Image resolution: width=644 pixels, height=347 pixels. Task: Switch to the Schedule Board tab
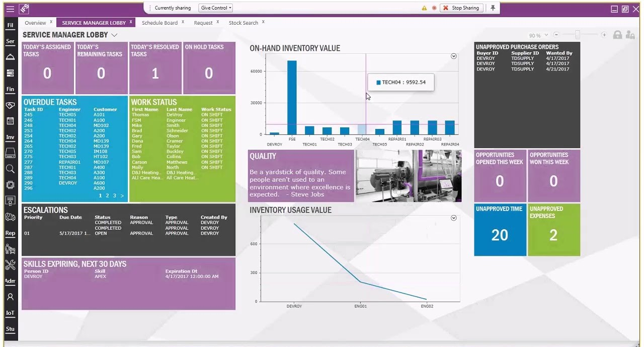click(x=160, y=23)
